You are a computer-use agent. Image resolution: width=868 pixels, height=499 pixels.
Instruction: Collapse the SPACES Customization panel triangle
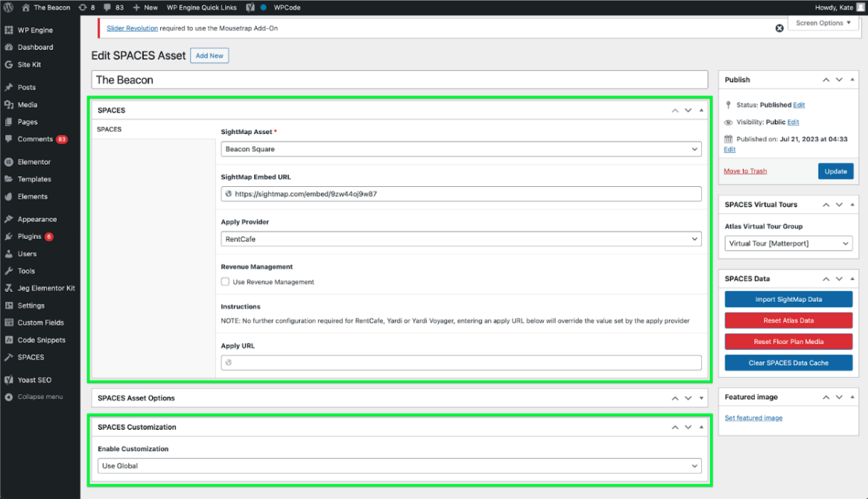point(701,427)
